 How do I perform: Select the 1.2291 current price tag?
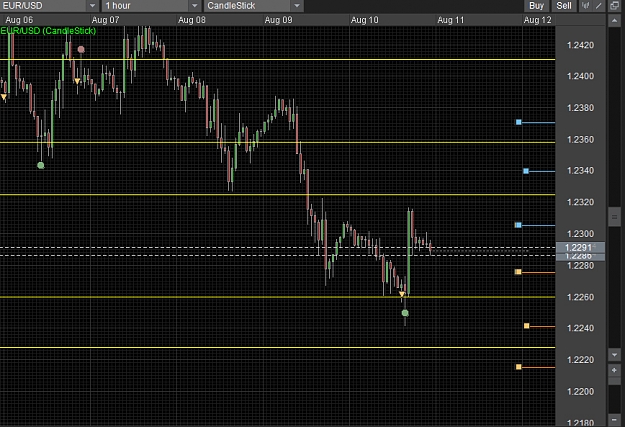(580, 247)
